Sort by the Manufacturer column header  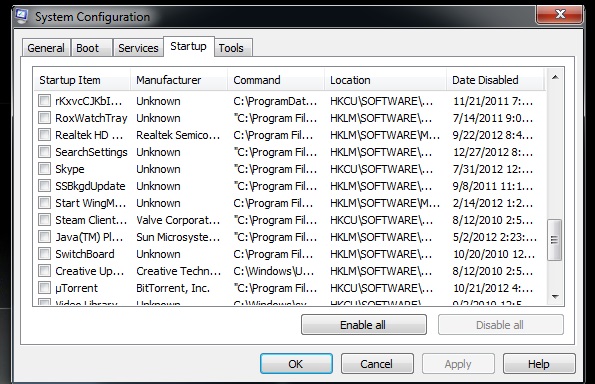point(179,80)
